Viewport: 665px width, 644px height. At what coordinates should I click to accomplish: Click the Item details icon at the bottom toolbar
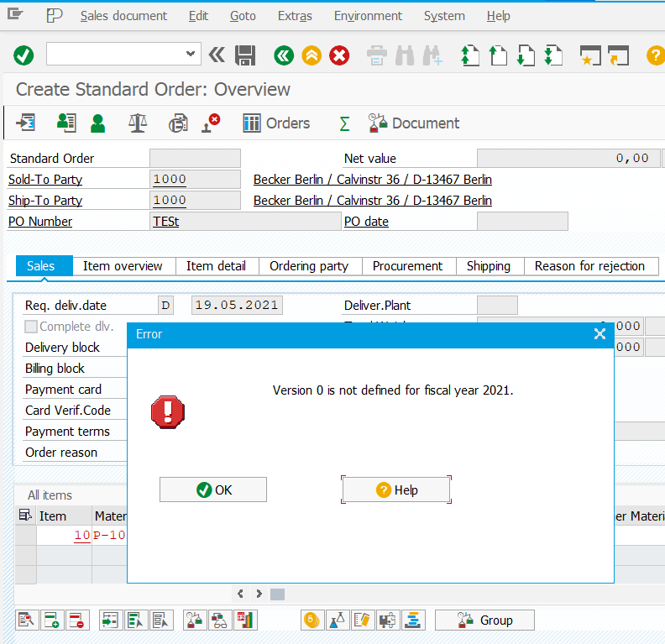point(27,620)
